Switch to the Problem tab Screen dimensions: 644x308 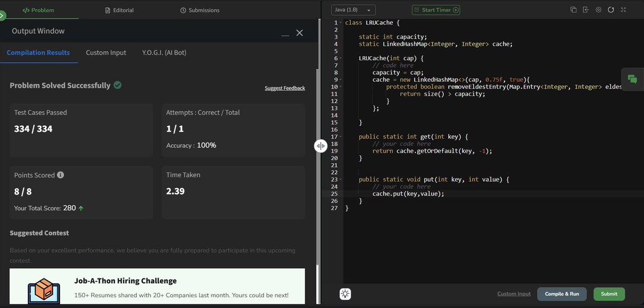pyautogui.click(x=39, y=10)
